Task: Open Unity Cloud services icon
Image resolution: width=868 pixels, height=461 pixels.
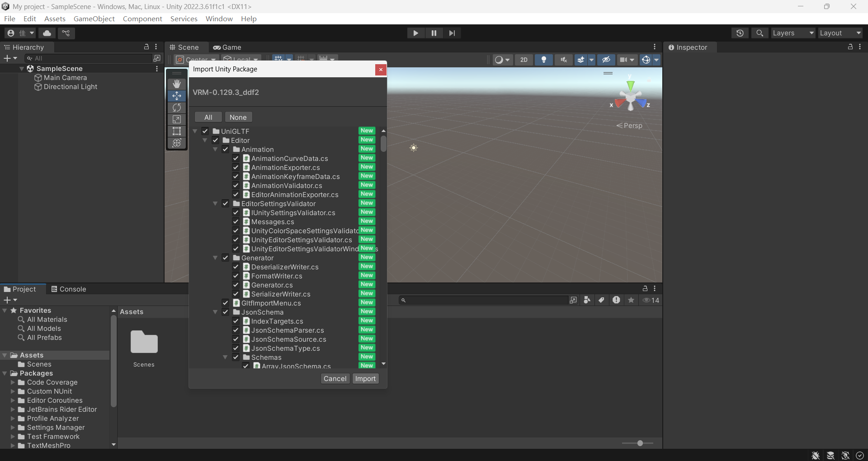Action: click(47, 33)
